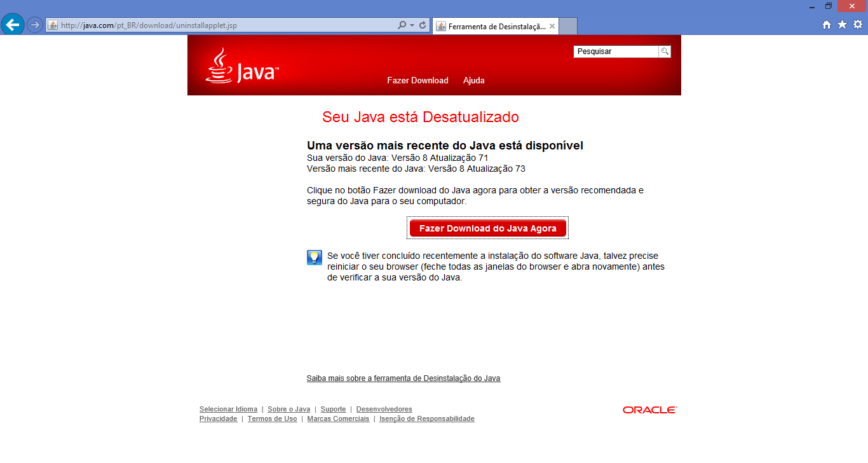Open the Fazer Download menu item

point(417,80)
